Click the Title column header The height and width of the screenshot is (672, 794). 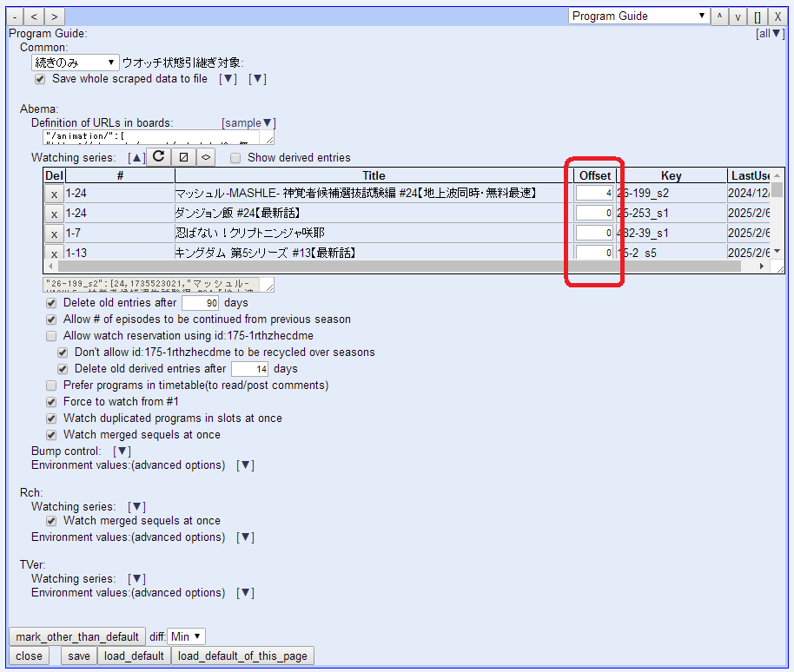point(374,175)
